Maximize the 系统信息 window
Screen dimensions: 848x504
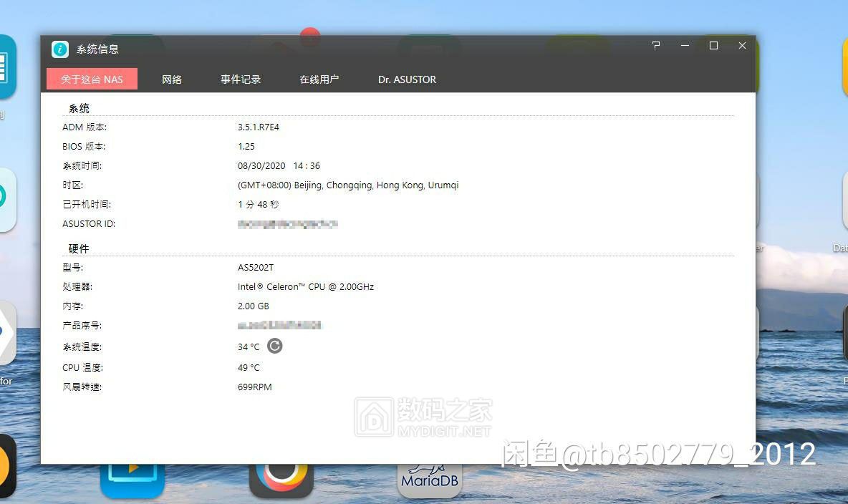713,45
